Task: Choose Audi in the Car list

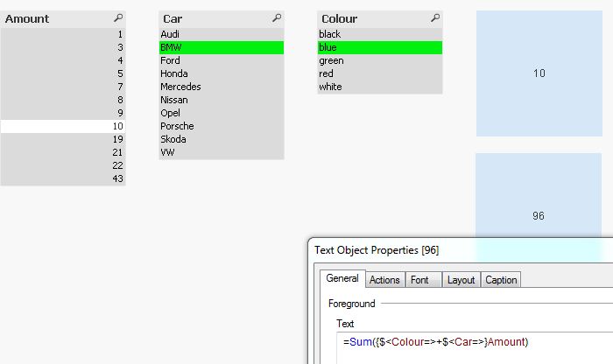Action: [x=222, y=34]
